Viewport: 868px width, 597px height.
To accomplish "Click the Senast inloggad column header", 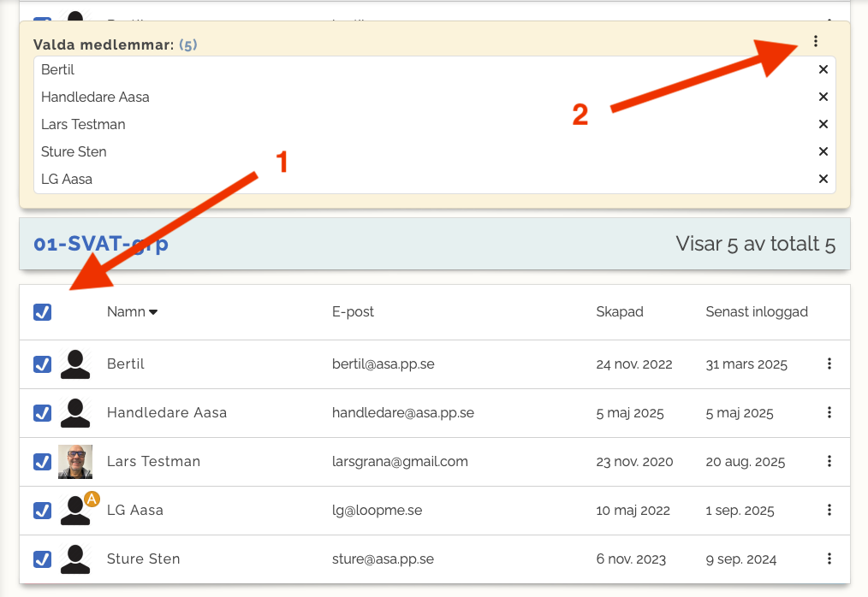I will coord(756,312).
